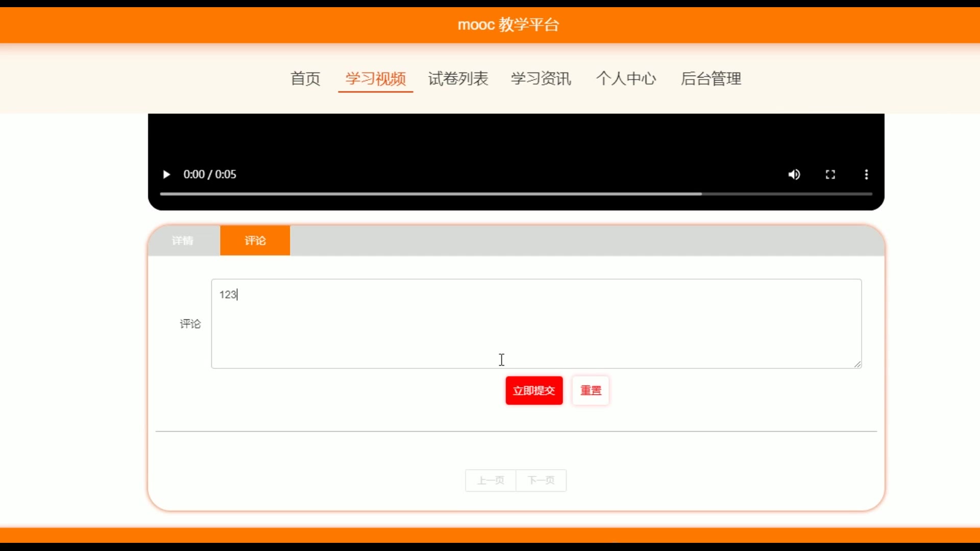Submit comment with 立即提交 button
Image resolution: width=980 pixels, height=551 pixels.
click(x=534, y=390)
